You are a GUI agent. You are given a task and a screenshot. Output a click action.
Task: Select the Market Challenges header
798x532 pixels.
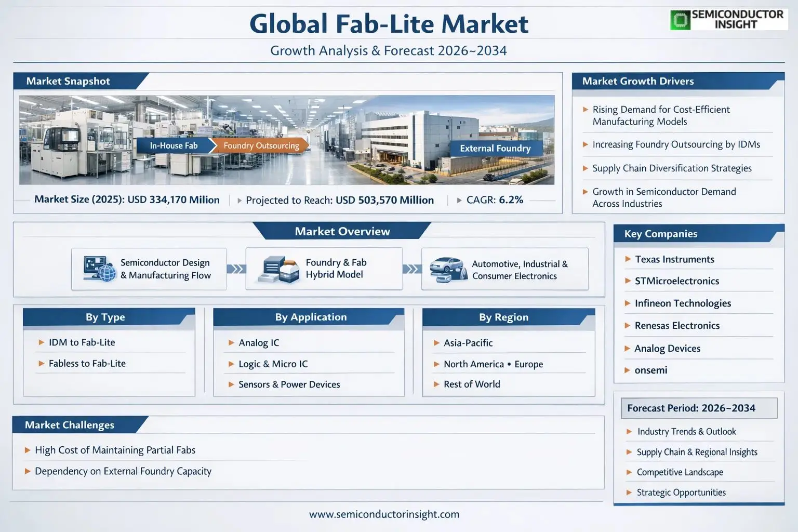coord(81,424)
